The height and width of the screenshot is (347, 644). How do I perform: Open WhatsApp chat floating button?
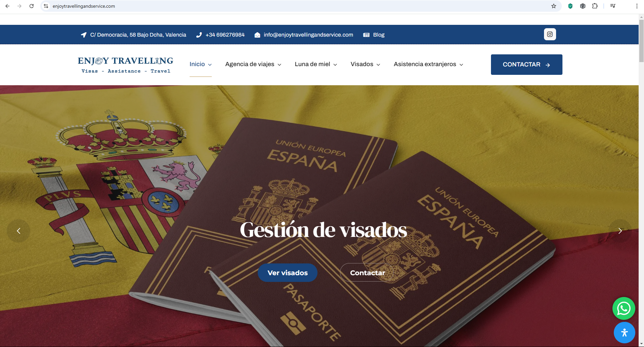pos(624,308)
